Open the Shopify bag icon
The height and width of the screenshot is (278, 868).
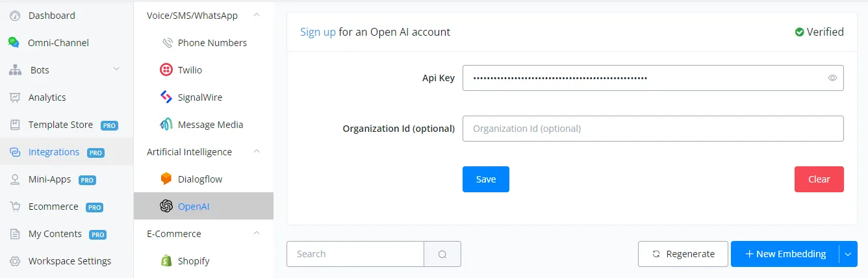166,261
